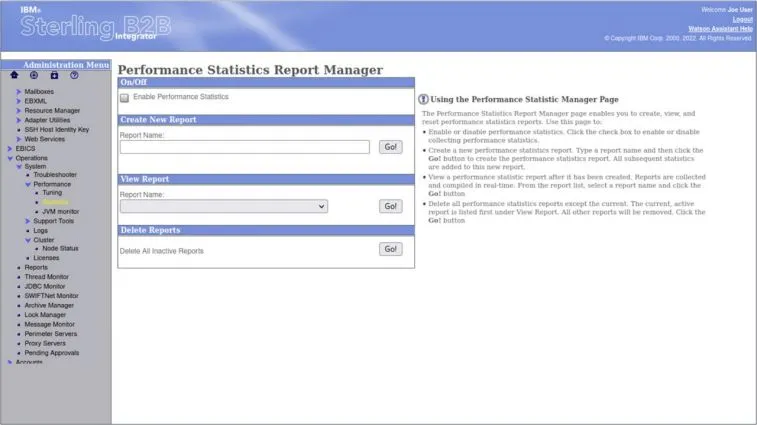Expand the Support Tools arrow
The image size is (757, 425).
[28, 221]
